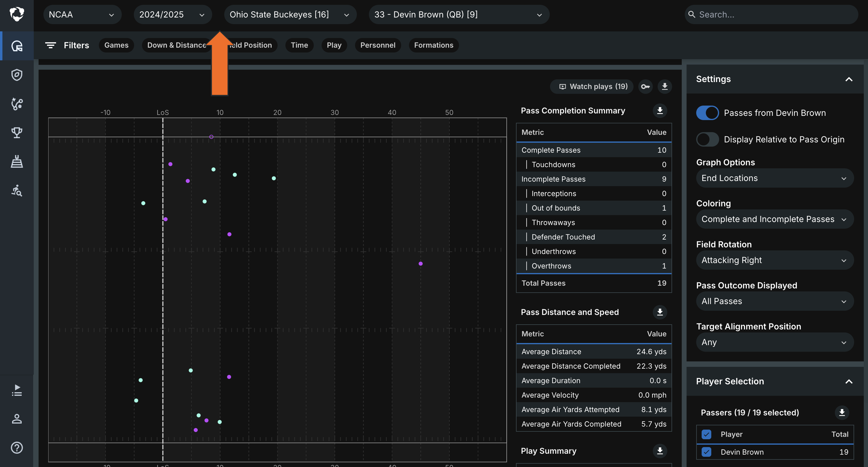Open the Games filter

click(116, 45)
